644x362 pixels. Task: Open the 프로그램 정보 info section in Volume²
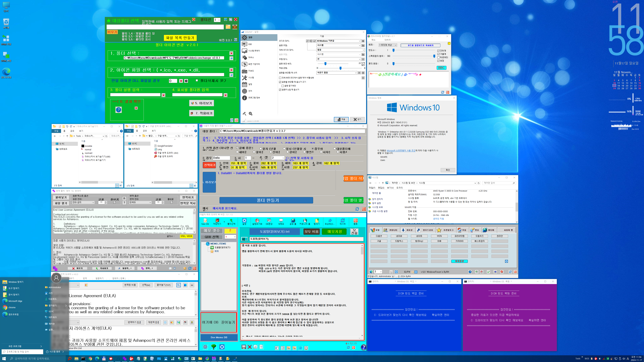coord(259,98)
